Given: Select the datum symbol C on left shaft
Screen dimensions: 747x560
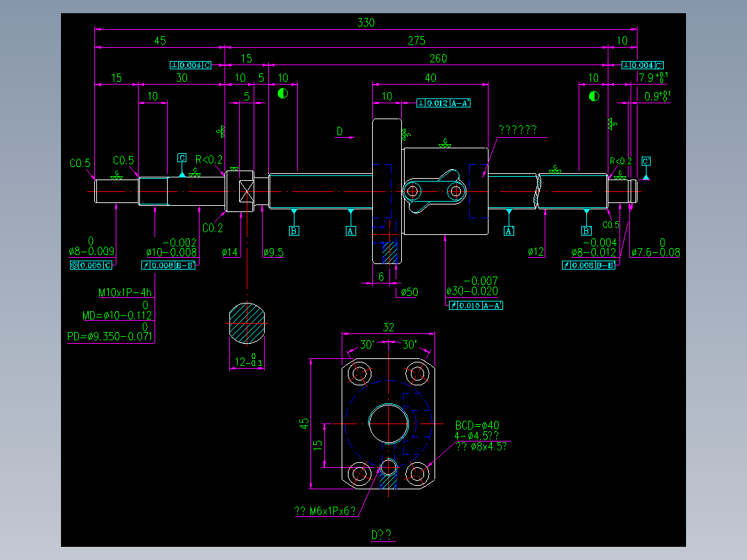Looking at the screenshot, I should (182, 159).
